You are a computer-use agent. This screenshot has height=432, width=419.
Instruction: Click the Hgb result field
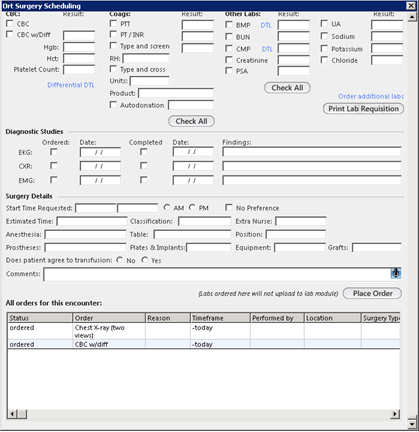(x=79, y=47)
